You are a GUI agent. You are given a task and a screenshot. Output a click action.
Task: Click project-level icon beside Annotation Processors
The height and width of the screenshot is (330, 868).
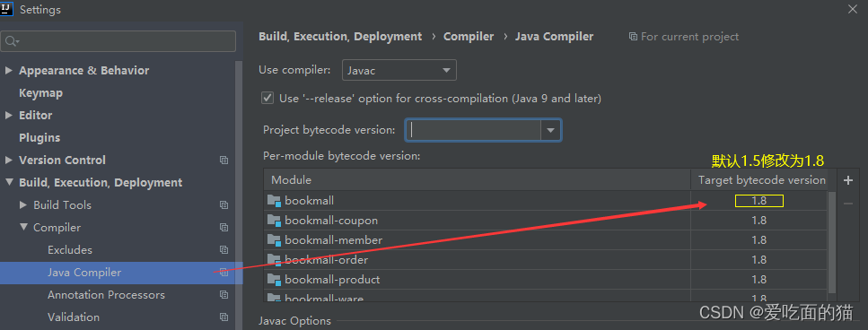pyautogui.click(x=224, y=295)
